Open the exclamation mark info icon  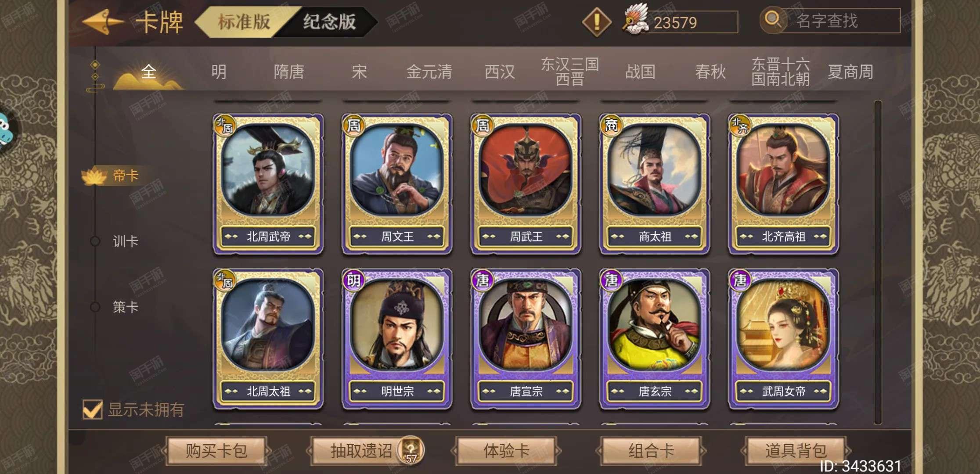tap(597, 22)
